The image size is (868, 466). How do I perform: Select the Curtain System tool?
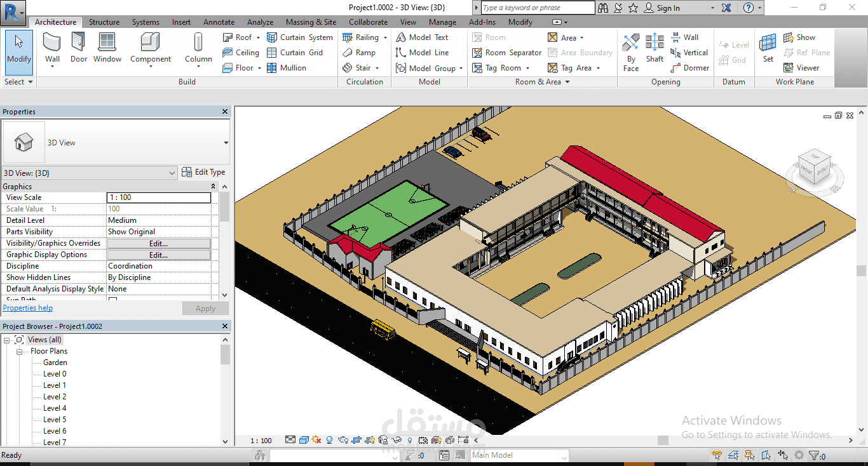click(300, 37)
